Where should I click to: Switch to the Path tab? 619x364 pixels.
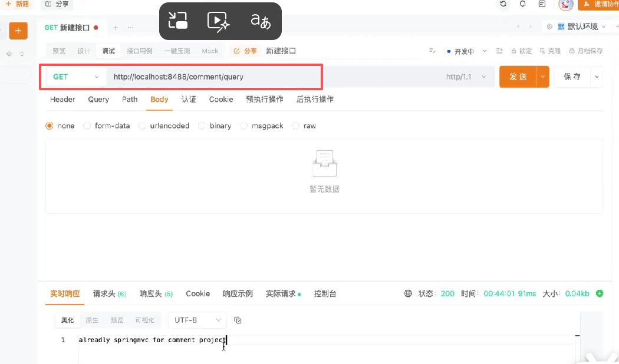pos(130,100)
